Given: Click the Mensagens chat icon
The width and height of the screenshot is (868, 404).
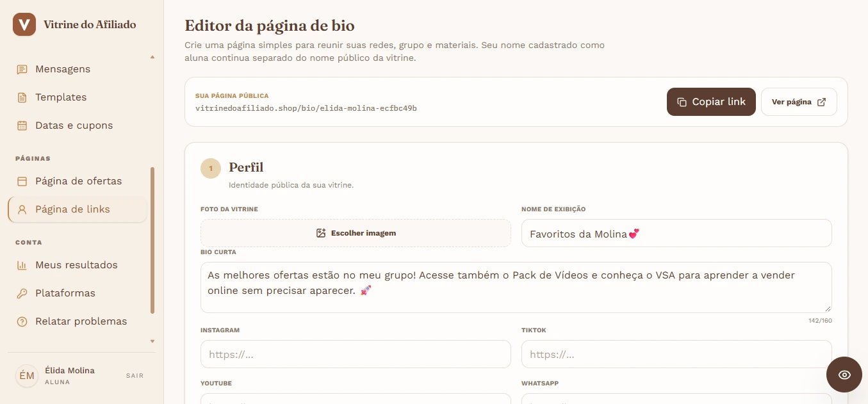Looking at the screenshot, I should point(22,69).
